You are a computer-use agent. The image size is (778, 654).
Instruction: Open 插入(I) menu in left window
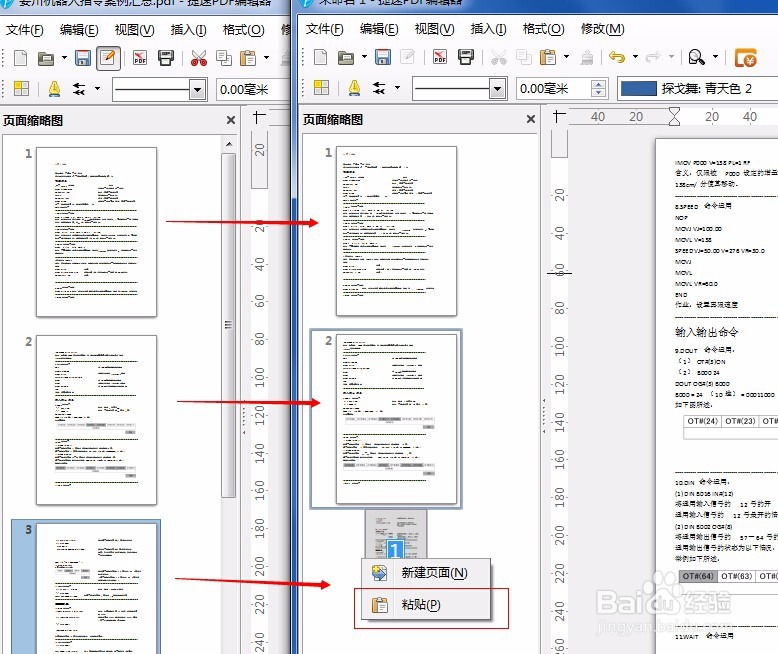[x=188, y=30]
